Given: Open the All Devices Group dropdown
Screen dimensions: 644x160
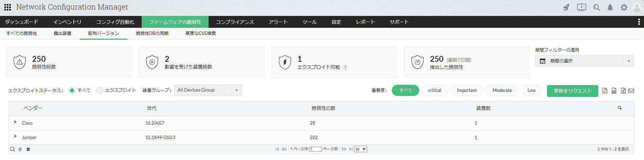Looking at the screenshot, I should coord(208,90).
